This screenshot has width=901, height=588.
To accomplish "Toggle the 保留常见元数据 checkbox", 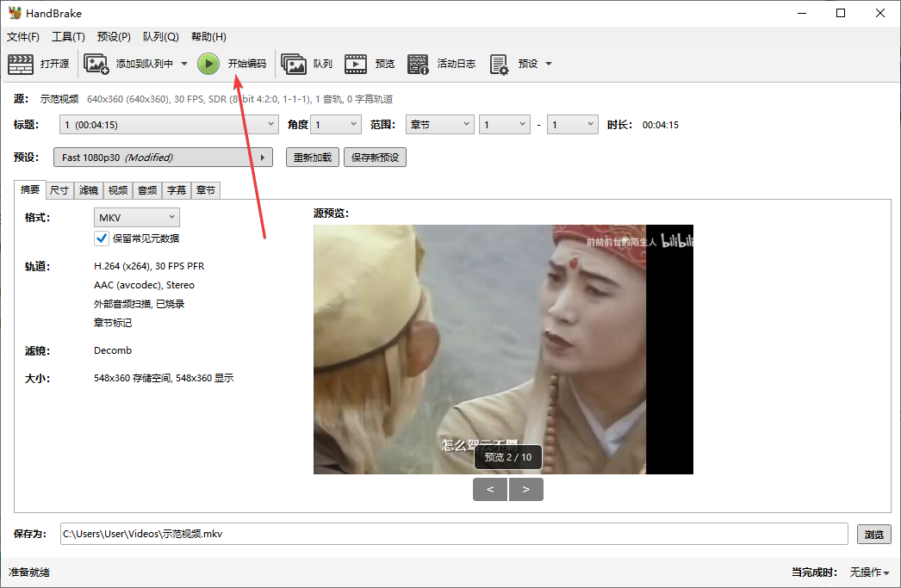I will (x=102, y=238).
